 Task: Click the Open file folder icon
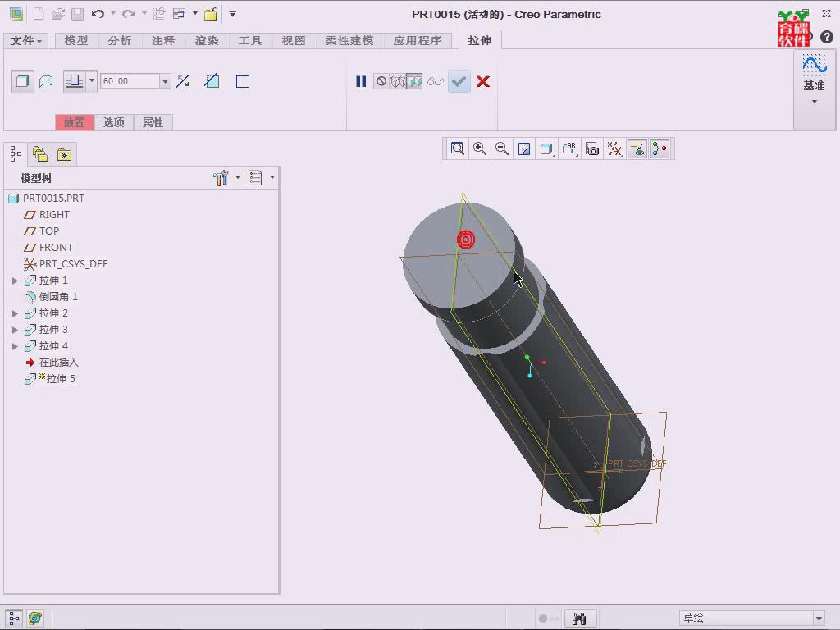[x=58, y=14]
